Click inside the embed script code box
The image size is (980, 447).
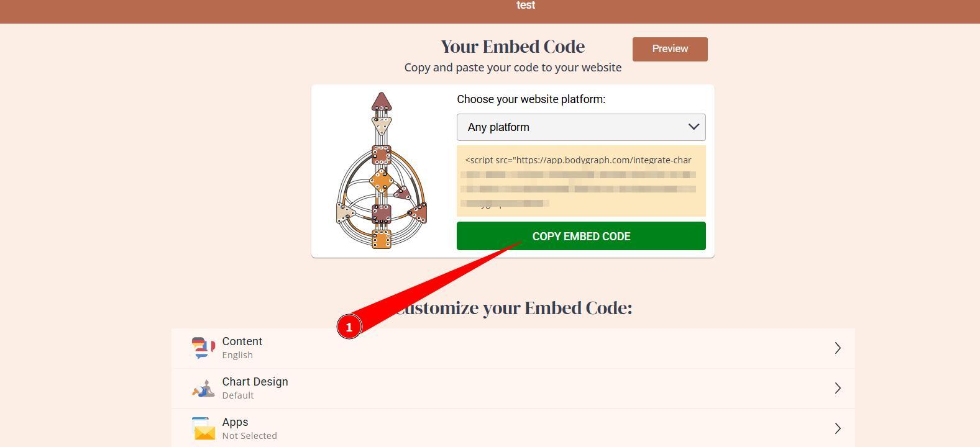581,181
